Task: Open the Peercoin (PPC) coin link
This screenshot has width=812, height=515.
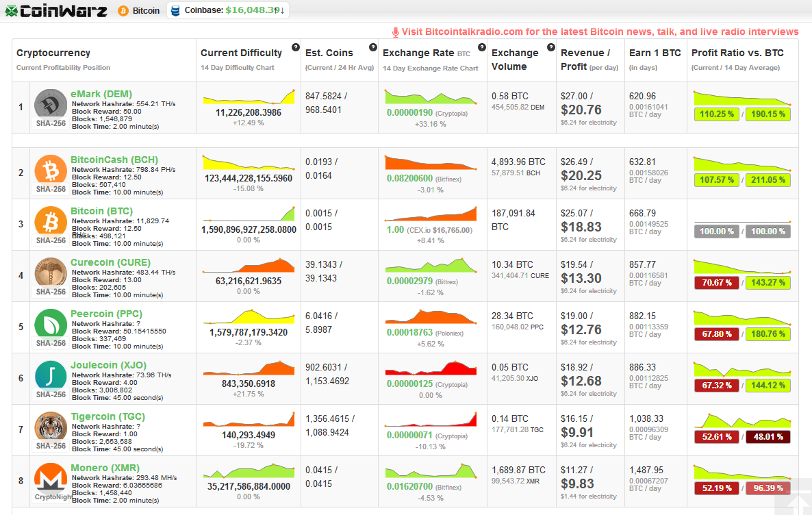Action: point(106,314)
